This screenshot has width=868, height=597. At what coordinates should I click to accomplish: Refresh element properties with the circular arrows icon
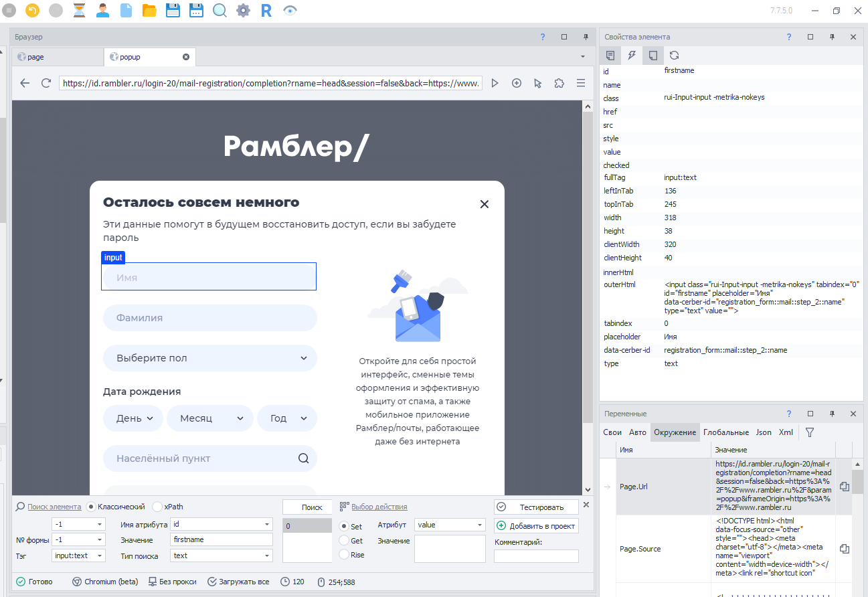click(675, 56)
